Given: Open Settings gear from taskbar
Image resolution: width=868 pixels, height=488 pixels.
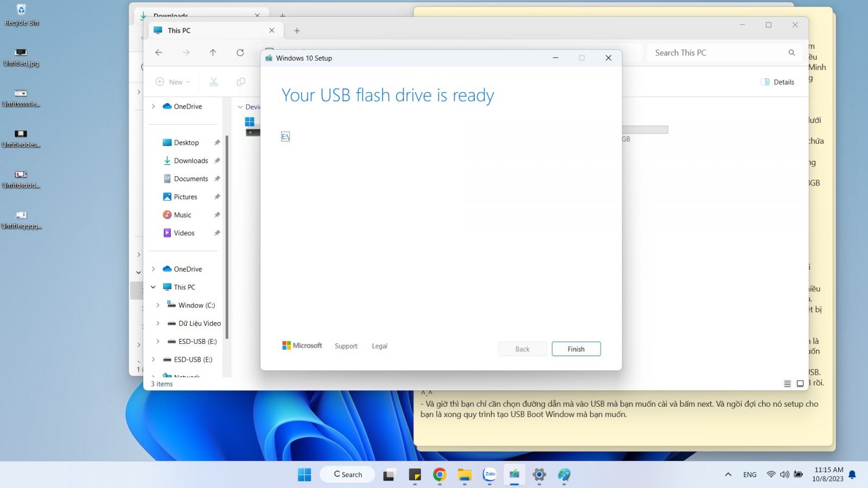Looking at the screenshot, I should (539, 475).
